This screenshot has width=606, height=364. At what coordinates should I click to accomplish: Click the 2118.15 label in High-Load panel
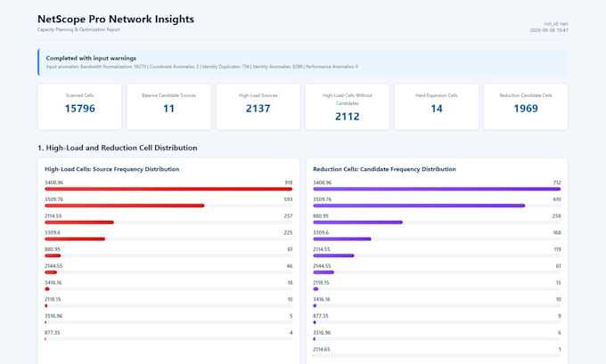click(53, 299)
